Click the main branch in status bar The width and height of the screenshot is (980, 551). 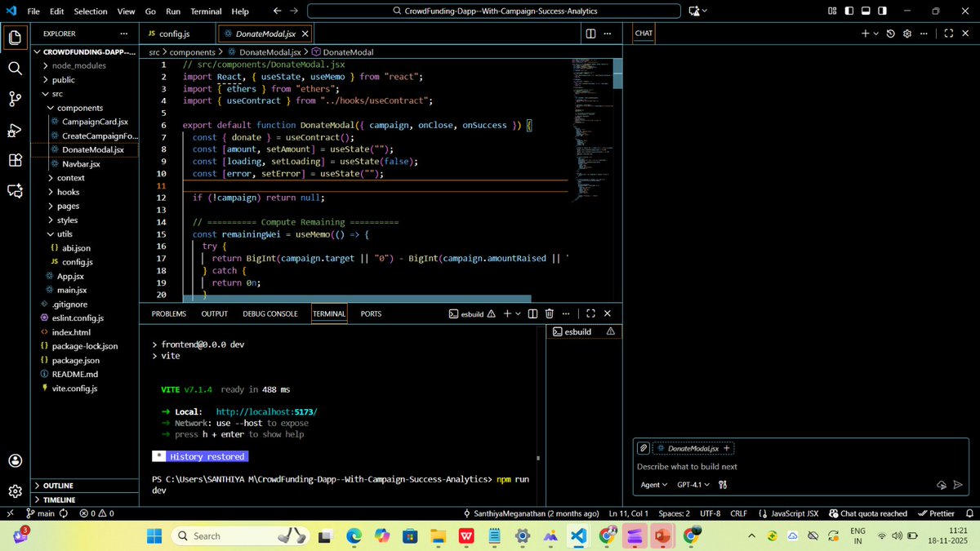tap(41, 513)
